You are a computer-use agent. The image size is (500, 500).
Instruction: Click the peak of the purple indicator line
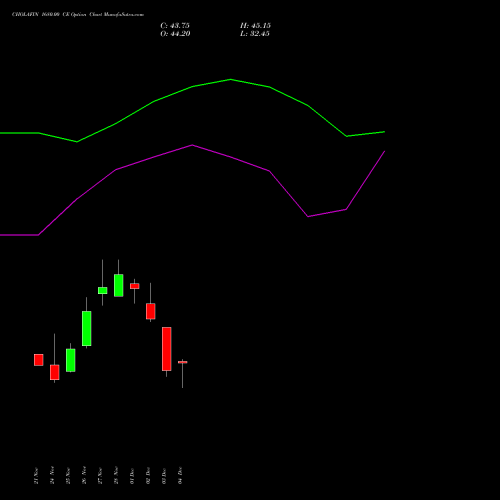pos(192,145)
